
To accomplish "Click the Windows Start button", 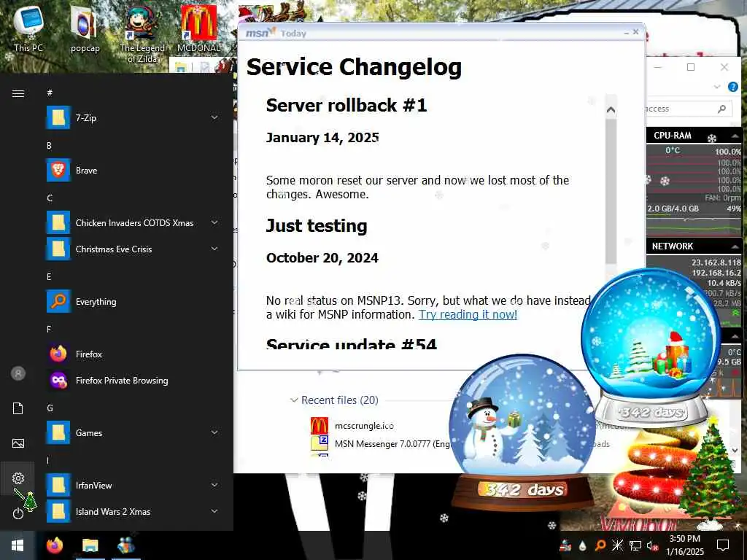I will (x=18, y=545).
